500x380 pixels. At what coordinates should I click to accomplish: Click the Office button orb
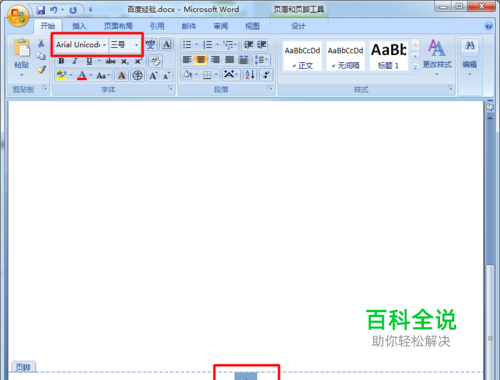tap(18, 16)
